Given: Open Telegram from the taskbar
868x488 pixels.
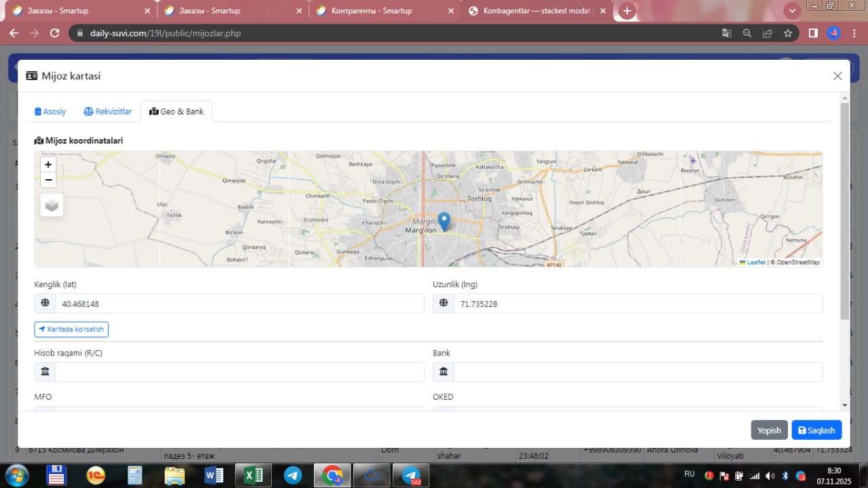Looking at the screenshot, I should click(x=293, y=476).
